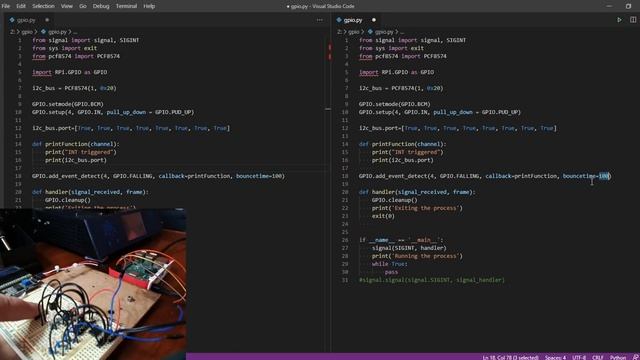
Task: Click the Split Editor icon
Action: [x=633, y=20]
